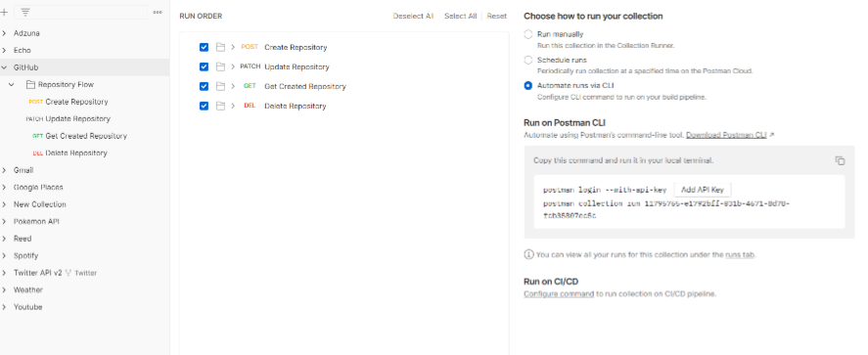Open DEL Delete Repository request in sidebar
This screenshot has height=355, width=868.
tap(69, 154)
